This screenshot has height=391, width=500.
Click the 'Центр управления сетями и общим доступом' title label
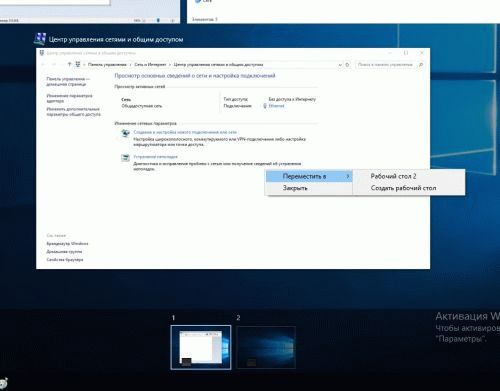point(116,40)
